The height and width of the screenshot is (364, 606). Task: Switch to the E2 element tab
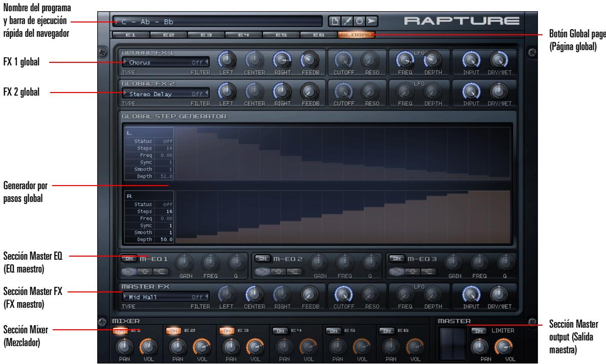[168, 35]
